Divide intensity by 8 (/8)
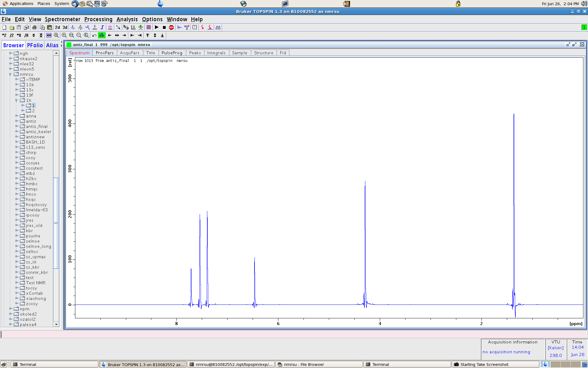This screenshot has width=588, height=368. (x=26, y=35)
